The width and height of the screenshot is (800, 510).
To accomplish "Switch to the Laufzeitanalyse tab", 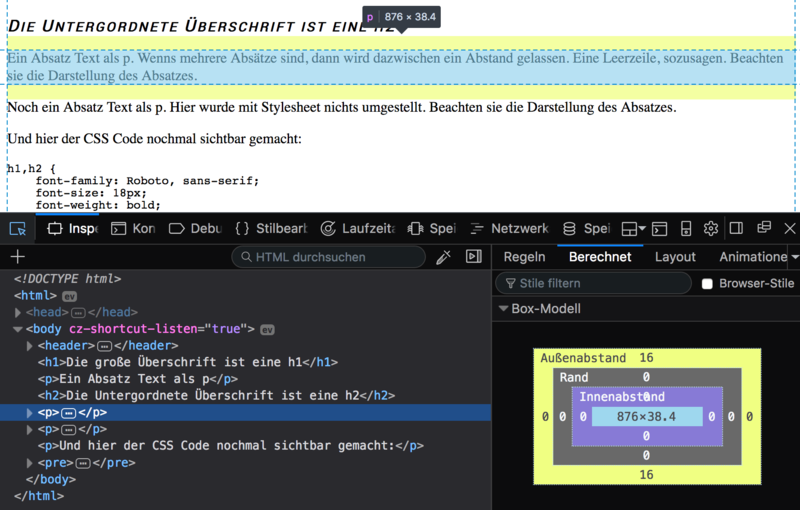I will 358,229.
